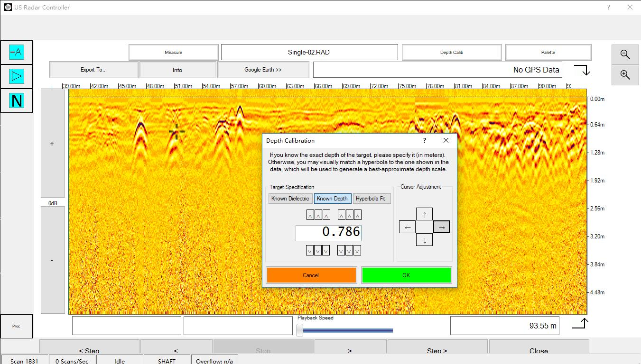Move cursor up with the up arrow
The image size is (641, 364).
(x=424, y=214)
